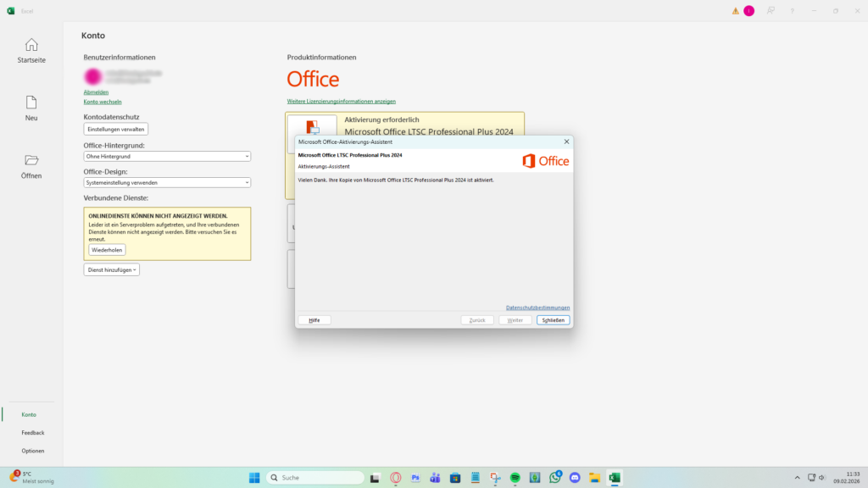Open Optionen in the left sidebar
The width and height of the screenshot is (868, 488).
tap(33, 451)
